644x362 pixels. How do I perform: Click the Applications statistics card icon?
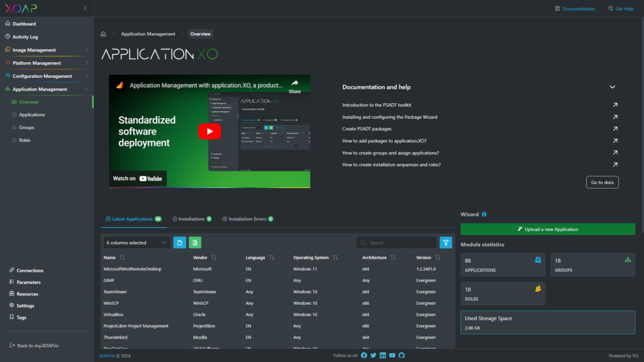tap(538, 260)
